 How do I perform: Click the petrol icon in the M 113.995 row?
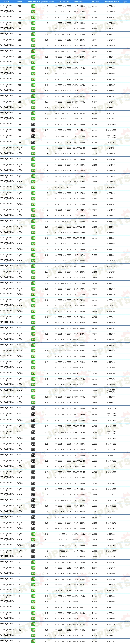point(33,602)
